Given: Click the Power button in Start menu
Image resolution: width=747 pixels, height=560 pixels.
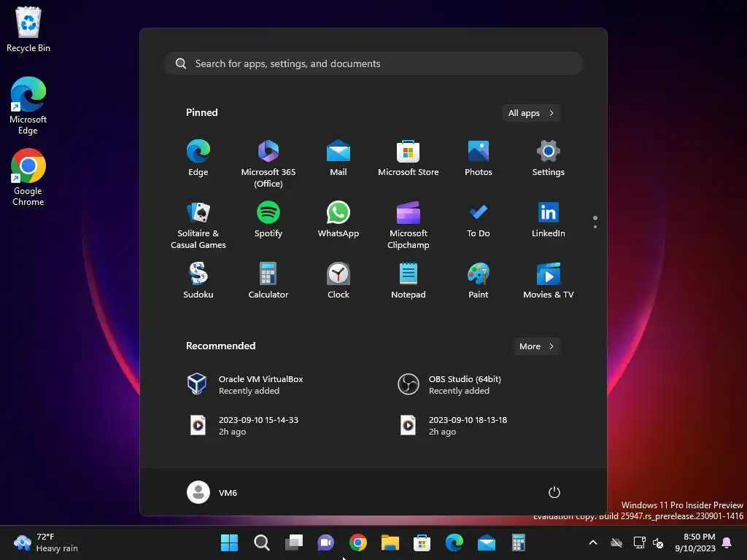Looking at the screenshot, I should click(x=554, y=492).
